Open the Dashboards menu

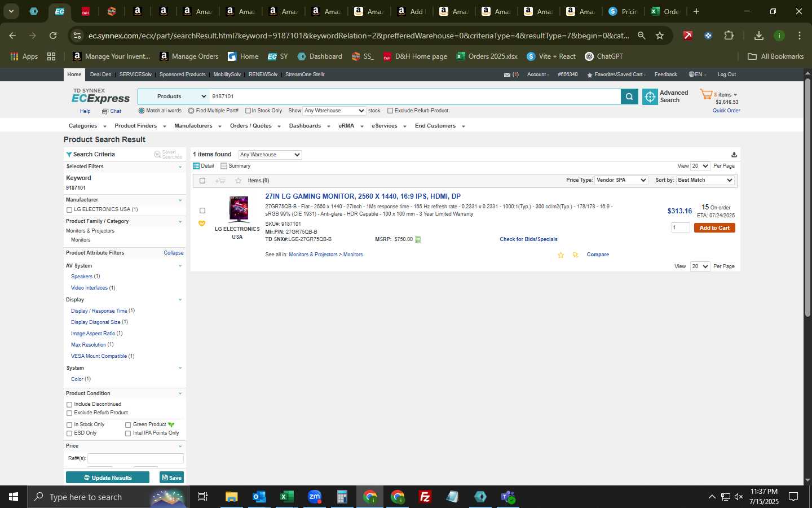(x=309, y=126)
